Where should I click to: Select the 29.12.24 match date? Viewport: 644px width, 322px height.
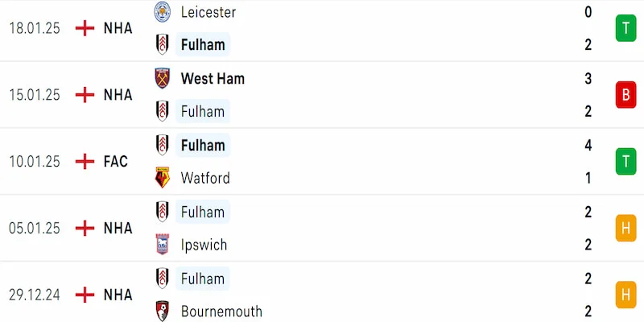35,295
